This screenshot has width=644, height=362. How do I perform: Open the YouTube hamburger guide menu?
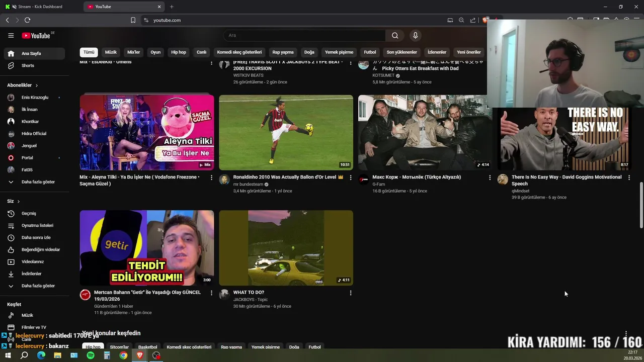(x=11, y=35)
